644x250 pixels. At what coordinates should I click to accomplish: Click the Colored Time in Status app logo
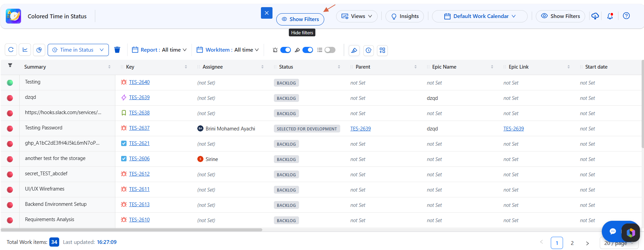[x=14, y=16]
